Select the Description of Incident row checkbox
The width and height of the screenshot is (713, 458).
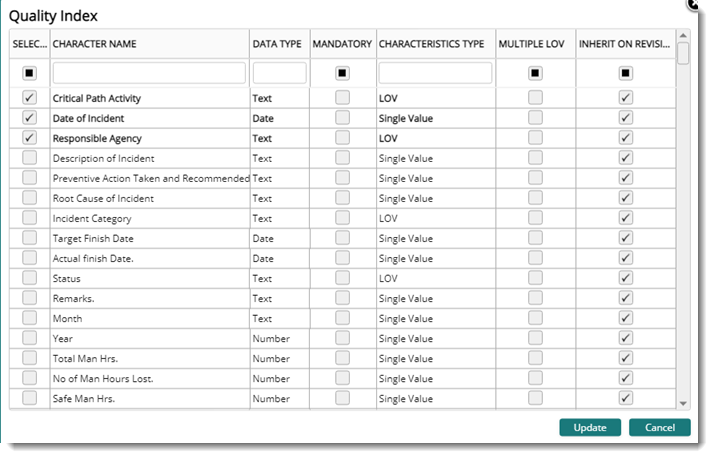pos(30,158)
